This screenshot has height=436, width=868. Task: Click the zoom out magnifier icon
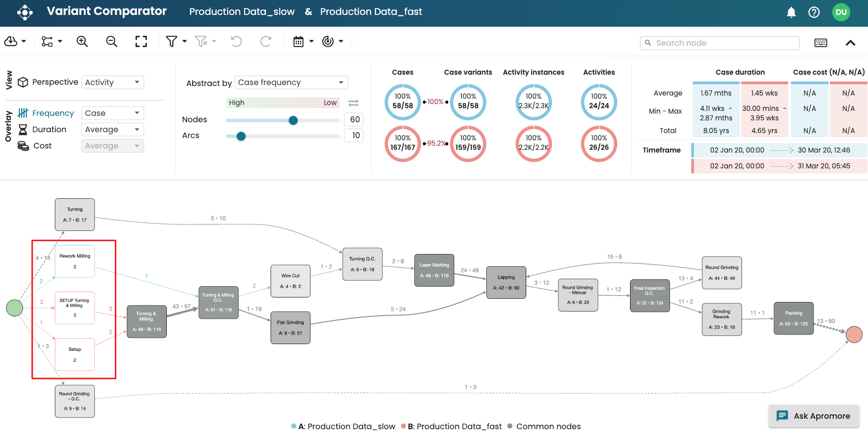pyautogui.click(x=112, y=42)
